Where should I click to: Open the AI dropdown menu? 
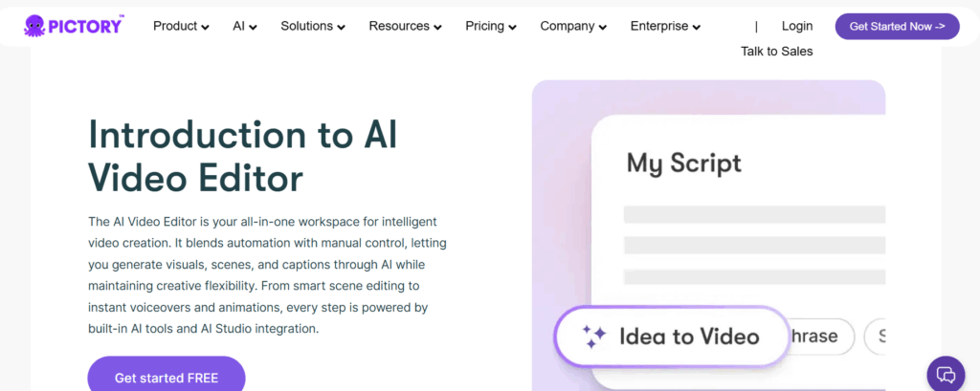245,27
